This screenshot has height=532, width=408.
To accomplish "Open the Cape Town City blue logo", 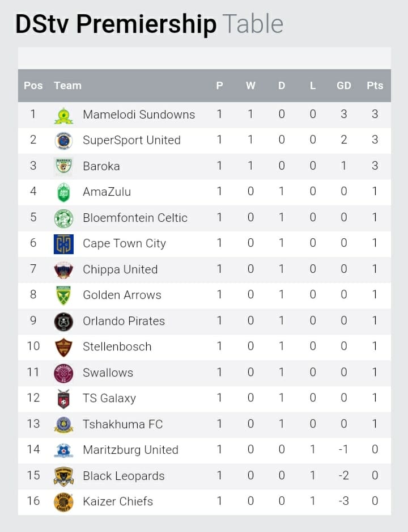I will click(x=63, y=244).
